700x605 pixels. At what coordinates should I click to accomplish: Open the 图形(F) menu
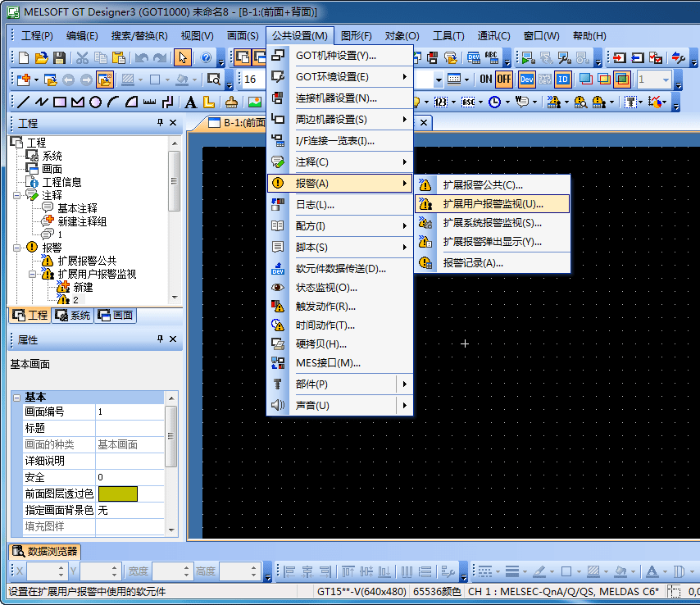pyautogui.click(x=356, y=35)
